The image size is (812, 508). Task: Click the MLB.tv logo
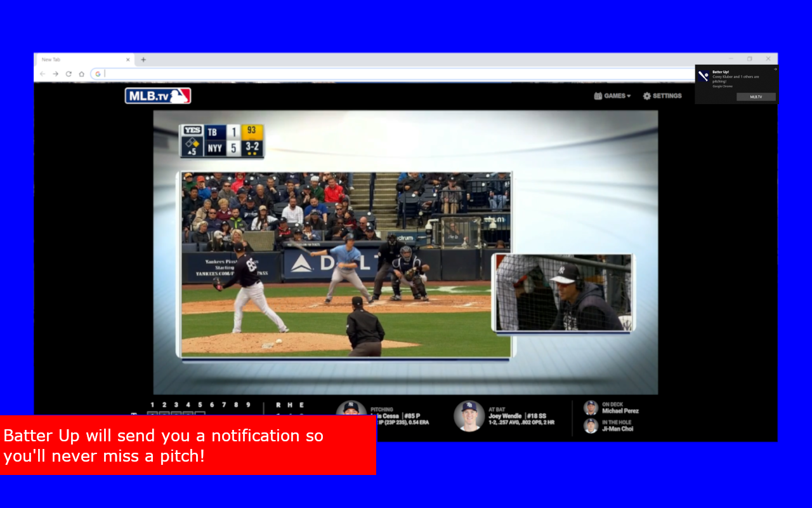158,96
